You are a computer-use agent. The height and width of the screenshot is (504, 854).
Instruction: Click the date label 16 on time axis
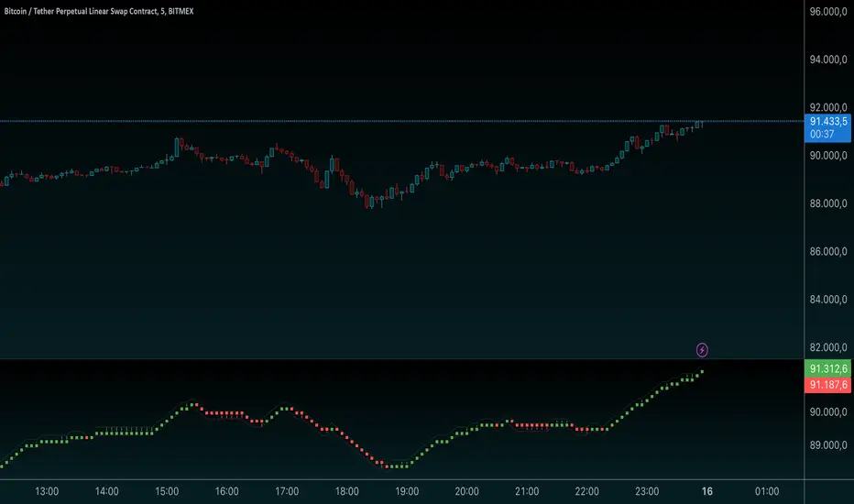pyautogui.click(x=707, y=491)
